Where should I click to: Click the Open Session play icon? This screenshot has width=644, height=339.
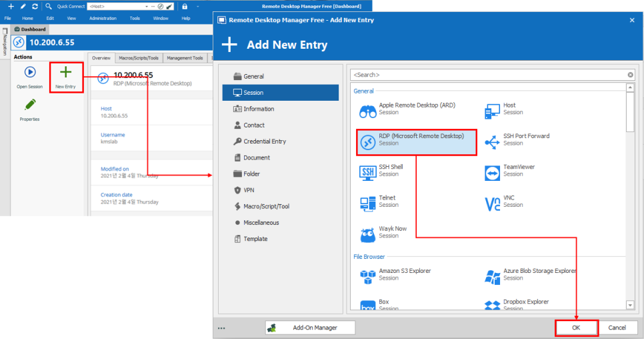30,72
